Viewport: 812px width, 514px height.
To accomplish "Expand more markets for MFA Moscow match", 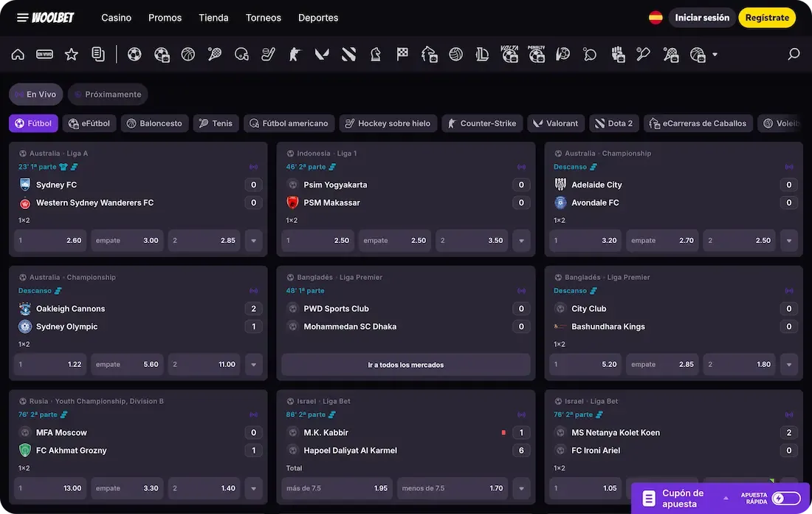I will [254, 488].
